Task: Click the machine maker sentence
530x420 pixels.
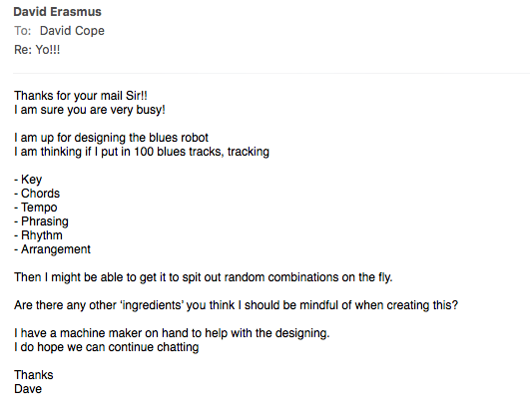Action: coord(172,333)
